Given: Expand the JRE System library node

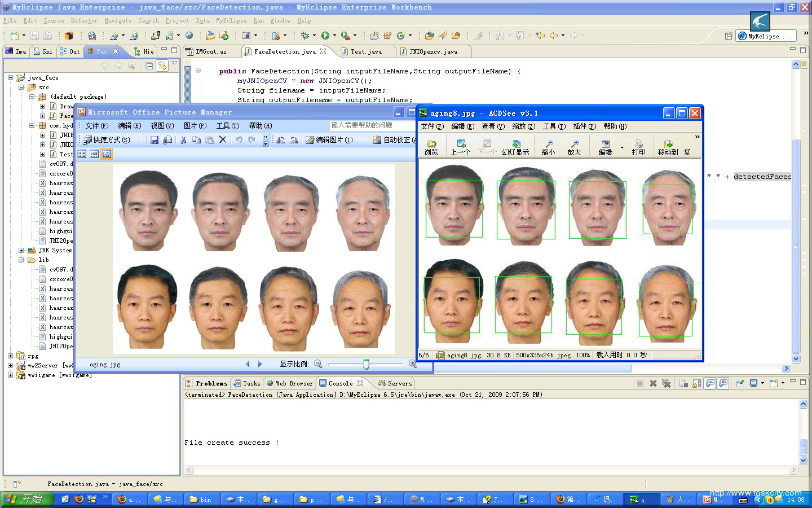Looking at the screenshot, I should point(21,250).
